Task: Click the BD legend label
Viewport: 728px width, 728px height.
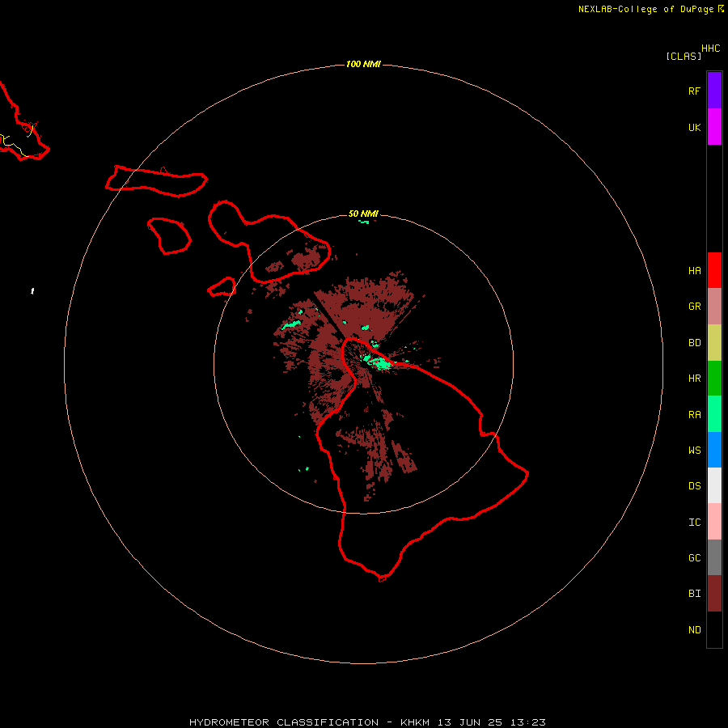Action: tap(694, 343)
